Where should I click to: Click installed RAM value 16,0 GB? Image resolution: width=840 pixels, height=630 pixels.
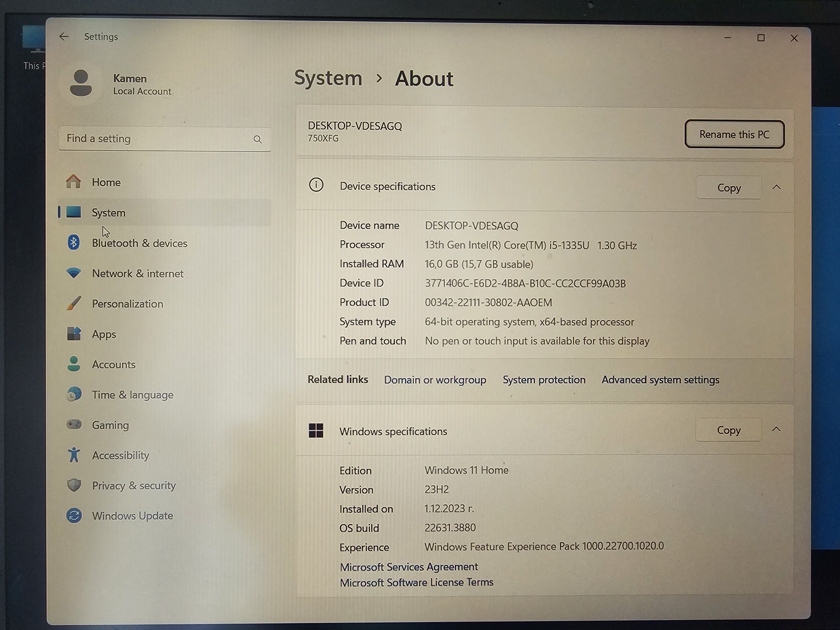[479, 264]
